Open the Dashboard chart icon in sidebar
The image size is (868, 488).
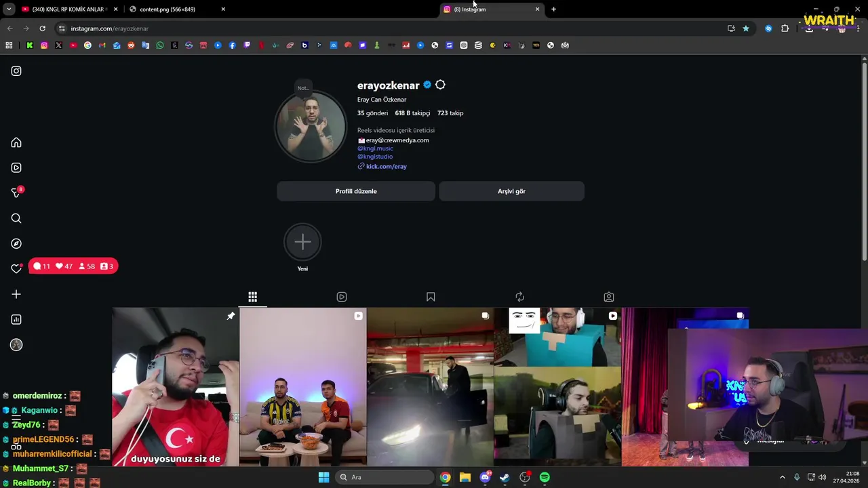pyautogui.click(x=16, y=320)
